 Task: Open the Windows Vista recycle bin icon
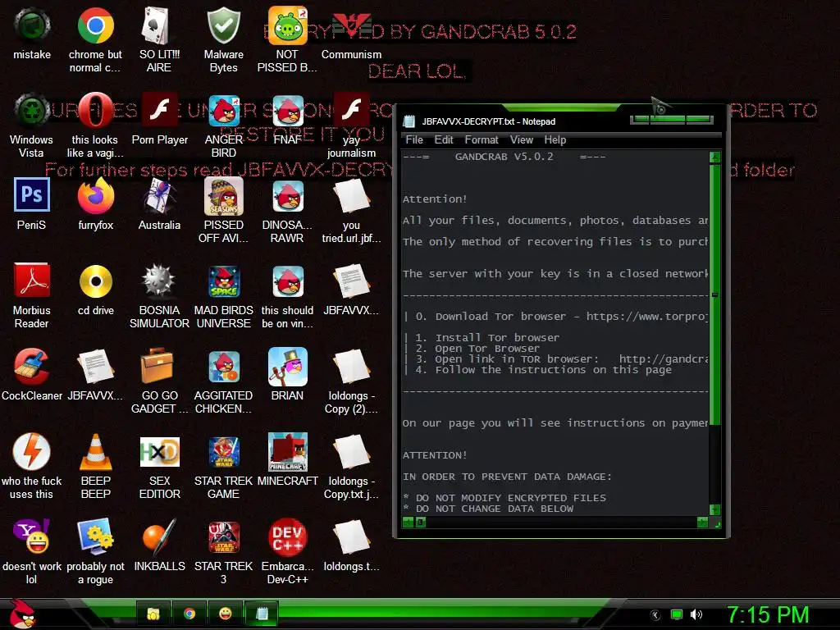click(32, 111)
